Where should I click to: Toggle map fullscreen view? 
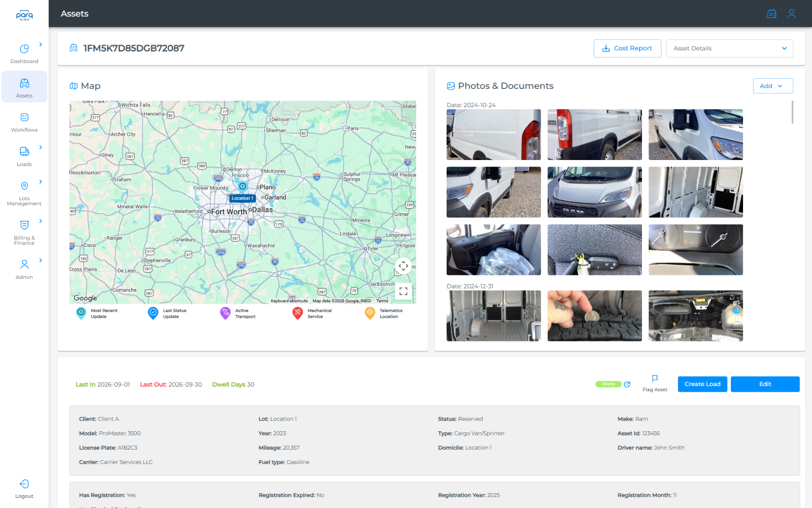coord(403,291)
